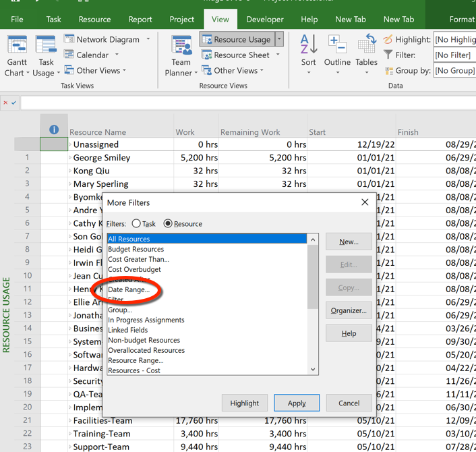
Task: Expand the George Smiley resource row
Action: tap(70, 158)
